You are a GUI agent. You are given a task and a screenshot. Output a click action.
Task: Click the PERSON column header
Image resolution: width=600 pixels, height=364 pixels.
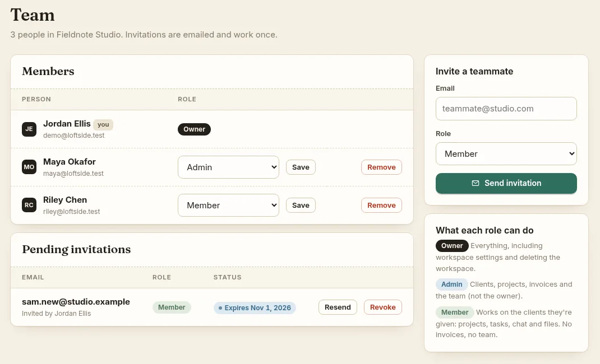[x=36, y=99]
